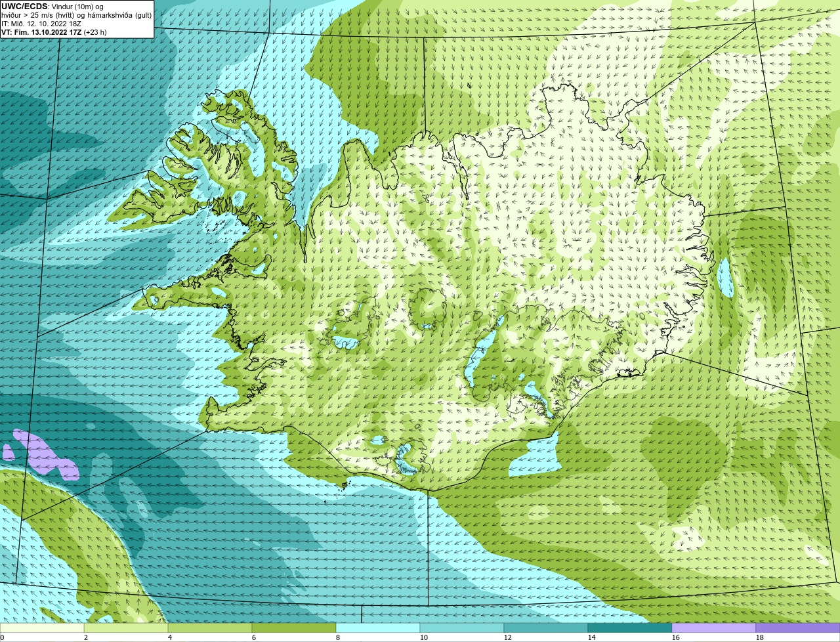Click the legend scale label '16'
The width and height of the screenshot is (840, 642).
676,637
